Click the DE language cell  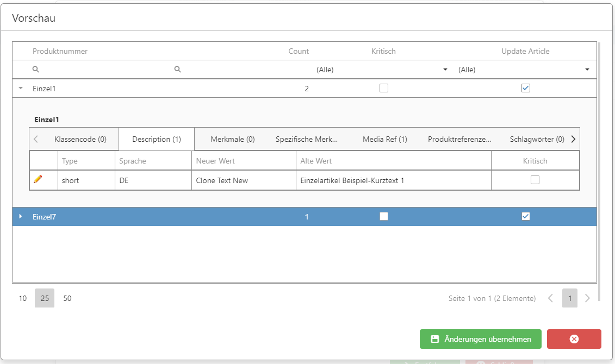(x=153, y=180)
